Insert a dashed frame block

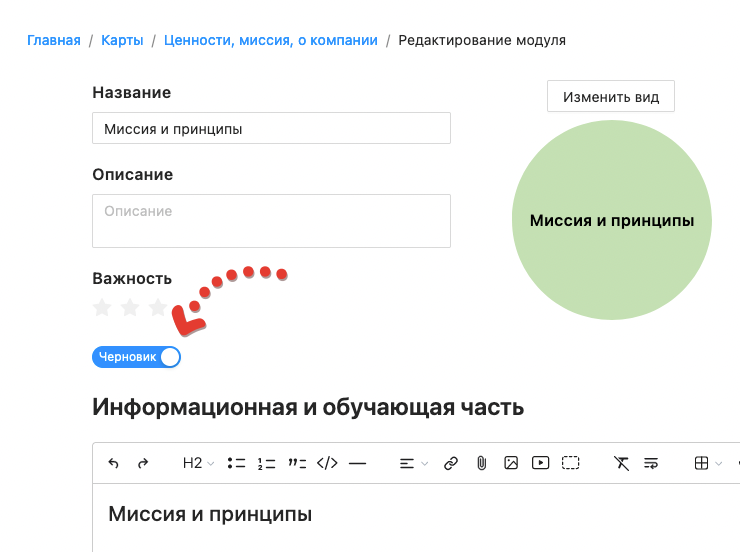tap(570, 463)
